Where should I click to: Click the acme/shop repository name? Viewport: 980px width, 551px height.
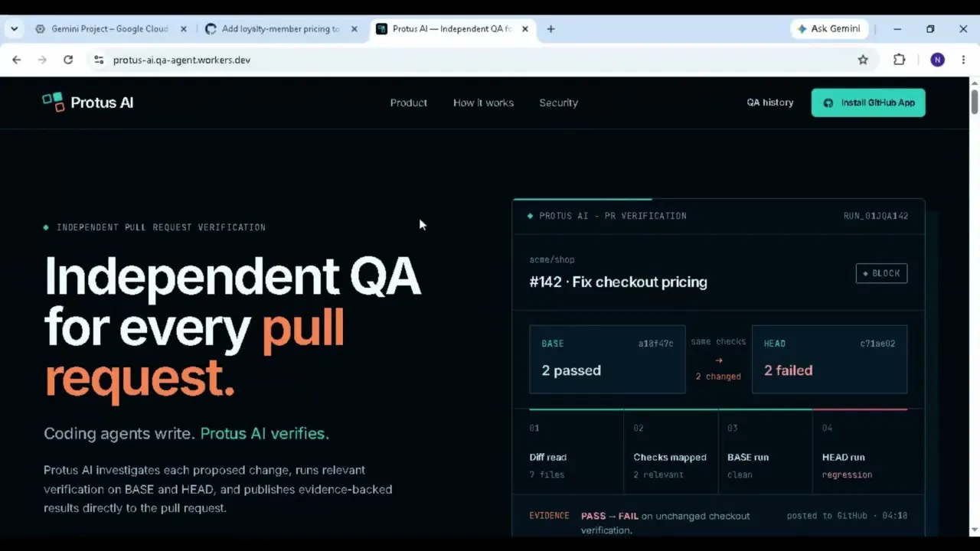[551, 260]
